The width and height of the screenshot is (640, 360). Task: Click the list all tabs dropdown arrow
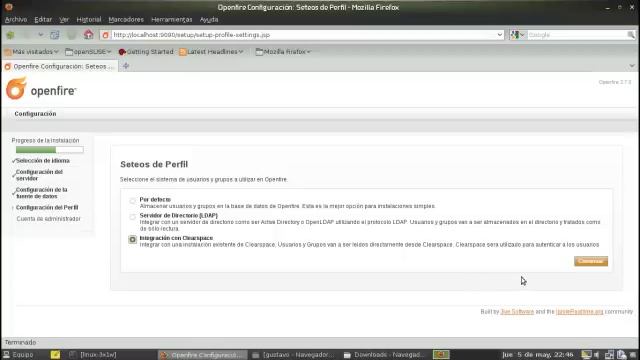632,66
